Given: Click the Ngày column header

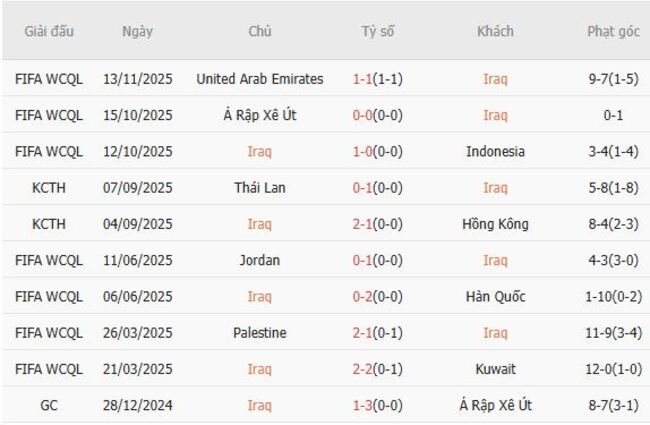Looking at the screenshot, I should 137,31.
